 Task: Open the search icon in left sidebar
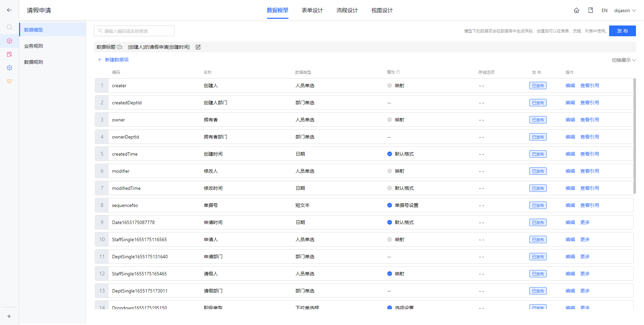pos(9,27)
